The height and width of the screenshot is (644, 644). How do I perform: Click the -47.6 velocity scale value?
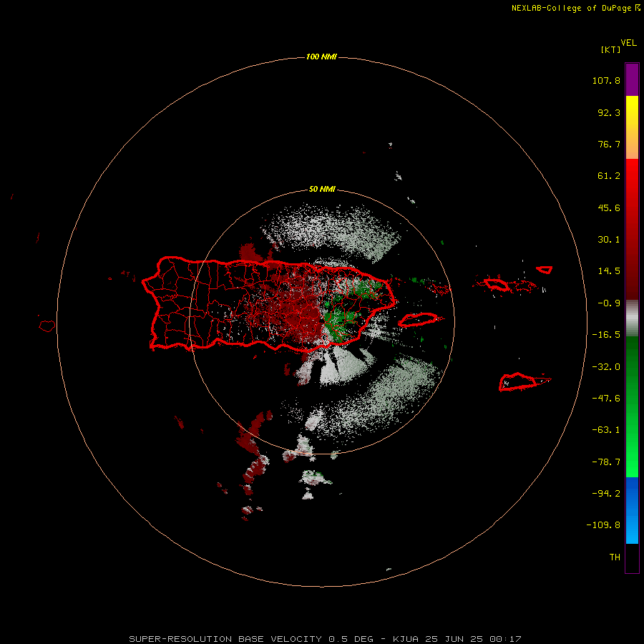tap(606, 399)
